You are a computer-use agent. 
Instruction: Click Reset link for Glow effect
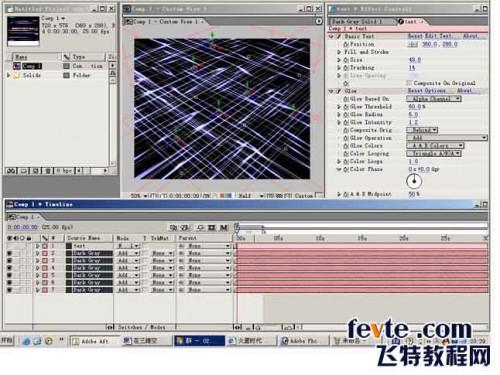pyautogui.click(x=414, y=91)
